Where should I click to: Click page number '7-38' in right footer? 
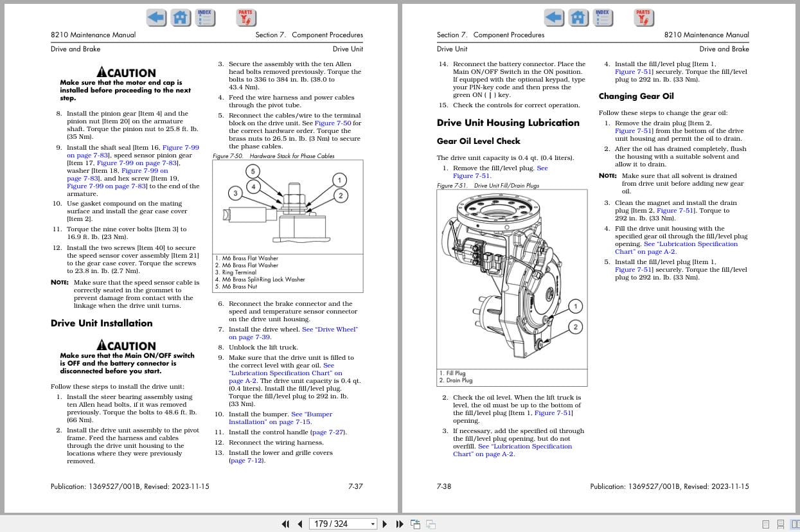[444, 486]
